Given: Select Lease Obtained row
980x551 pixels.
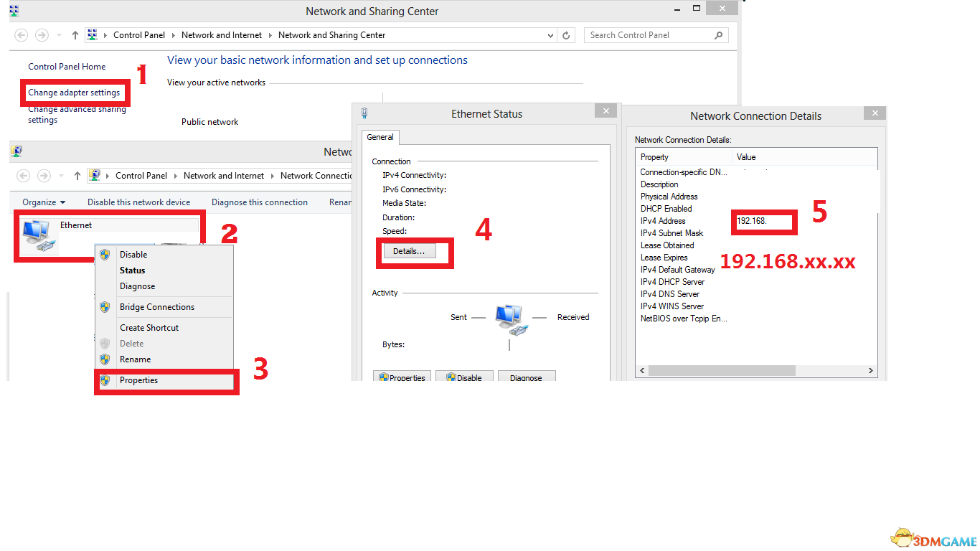Looking at the screenshot, I should tap(756, 245).
